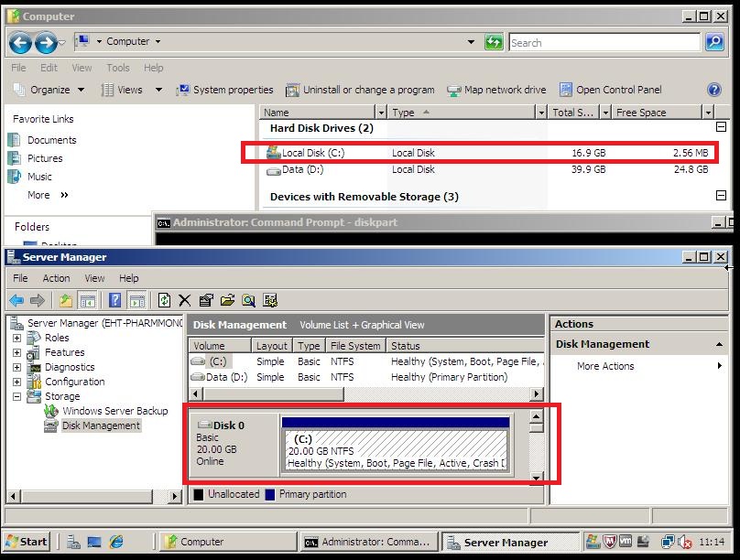The width and height of the screenshot is (740, 560).
Task: Toggle the action pane visibility in Server Manager
Action: [x=136, y=300]
